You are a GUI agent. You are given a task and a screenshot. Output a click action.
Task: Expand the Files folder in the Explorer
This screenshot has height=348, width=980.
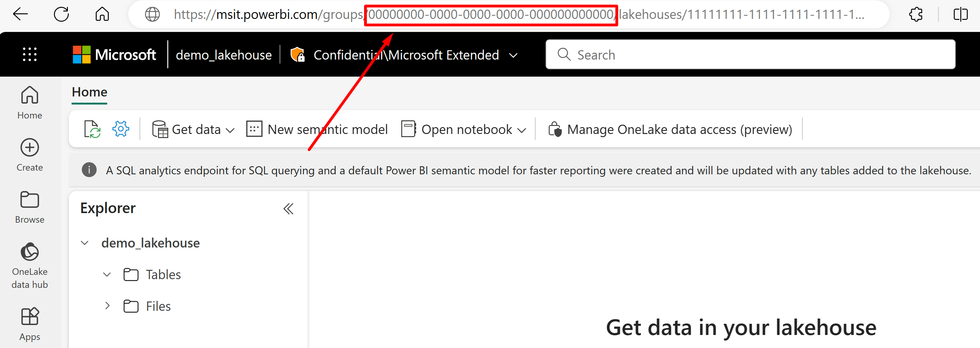point(107,306)
